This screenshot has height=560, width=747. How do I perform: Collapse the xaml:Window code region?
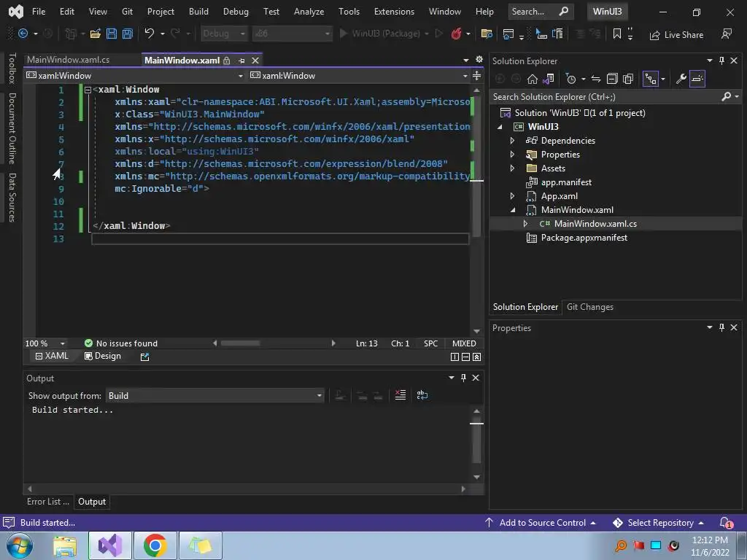88,90
